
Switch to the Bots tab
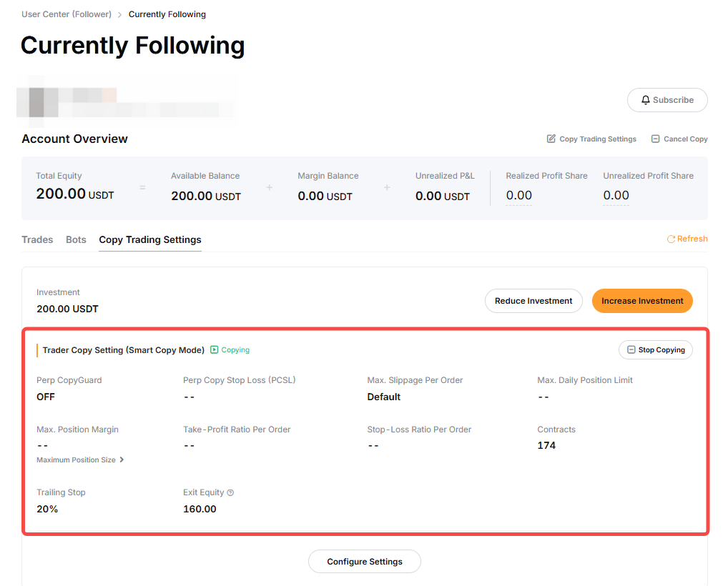tap(76, 240)
